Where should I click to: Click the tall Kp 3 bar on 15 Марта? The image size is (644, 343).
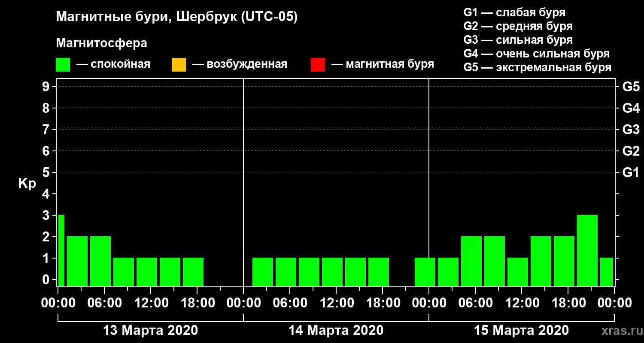point(587,250)
